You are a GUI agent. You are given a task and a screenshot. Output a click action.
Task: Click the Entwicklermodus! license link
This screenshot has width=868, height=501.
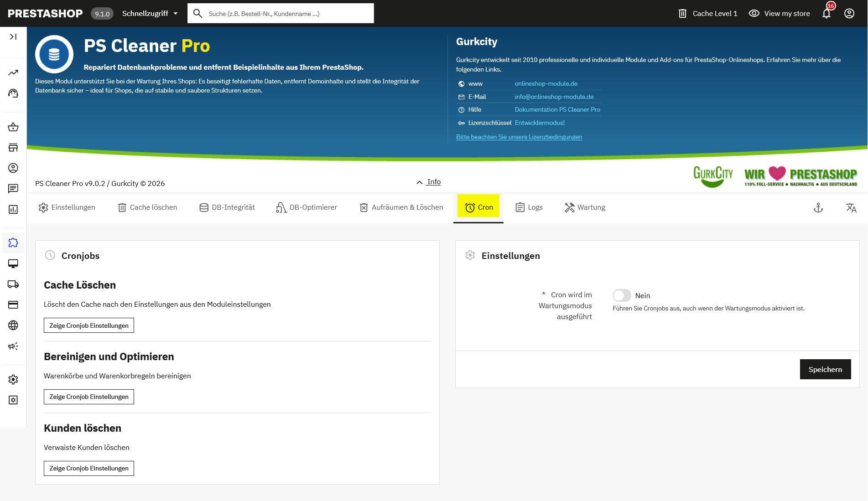(540, 123)
